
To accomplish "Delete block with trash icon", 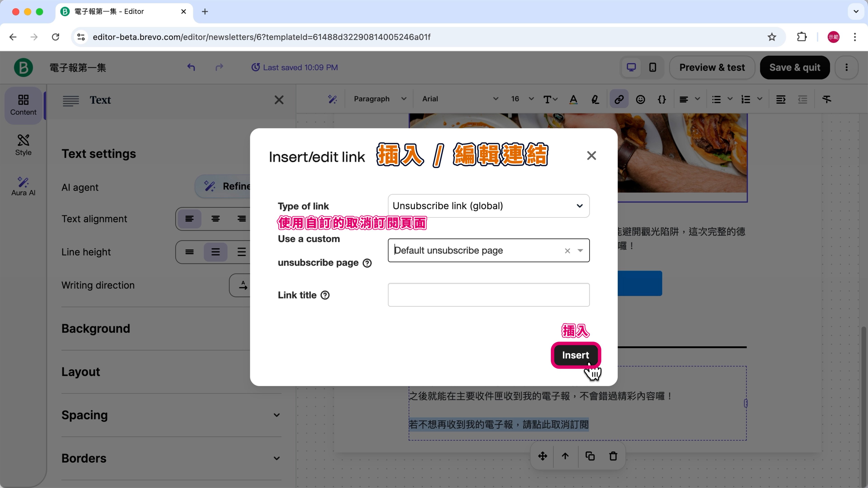I will (613, 456).
